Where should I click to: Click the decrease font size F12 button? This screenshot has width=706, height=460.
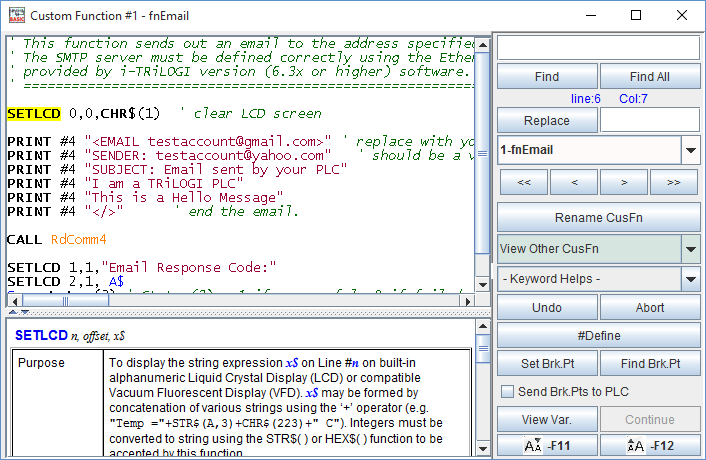click(650, 446)
